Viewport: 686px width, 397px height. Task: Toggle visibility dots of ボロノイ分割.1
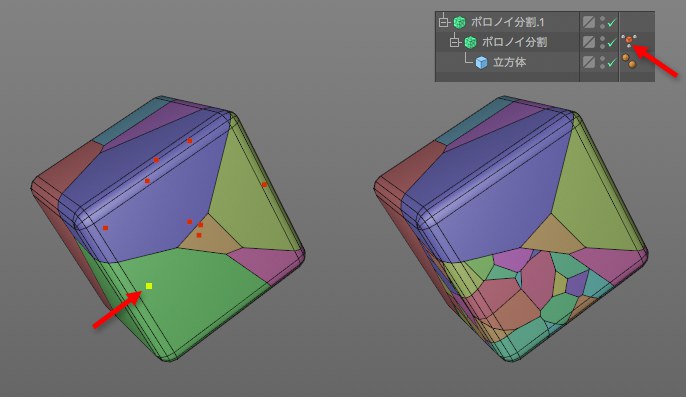pos(602,22)
